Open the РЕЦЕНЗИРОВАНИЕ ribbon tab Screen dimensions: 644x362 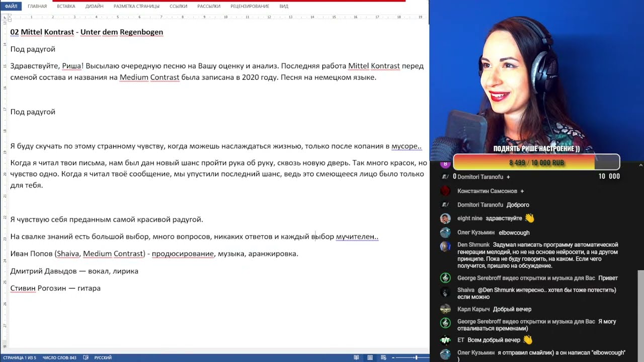click(x=250, y=6)
